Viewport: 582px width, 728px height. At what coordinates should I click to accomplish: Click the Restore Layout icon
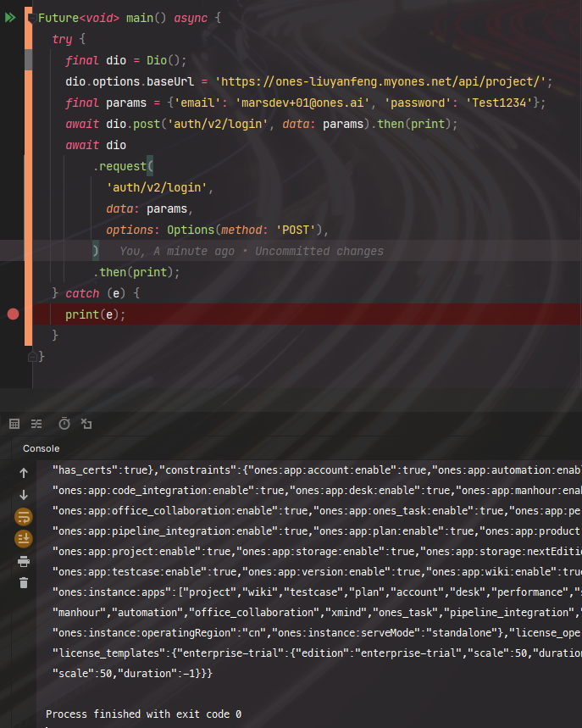[x=86, y=424]
